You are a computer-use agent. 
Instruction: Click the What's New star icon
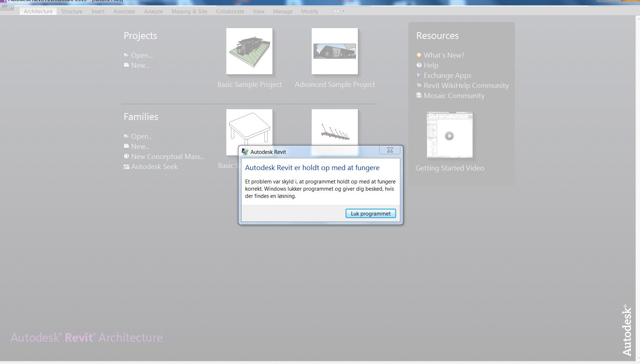tap(419, 55)
